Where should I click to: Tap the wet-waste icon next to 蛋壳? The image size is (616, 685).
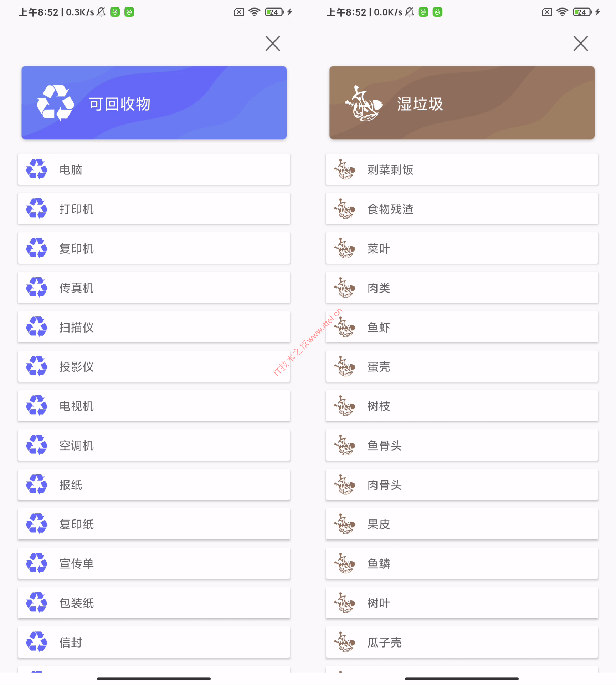click(345, 366)
